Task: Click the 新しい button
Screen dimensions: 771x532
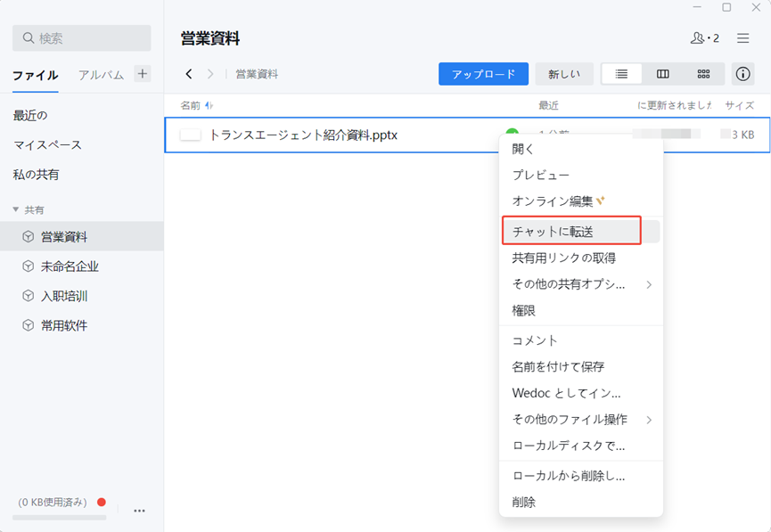Action: click(x=564, y=74)
